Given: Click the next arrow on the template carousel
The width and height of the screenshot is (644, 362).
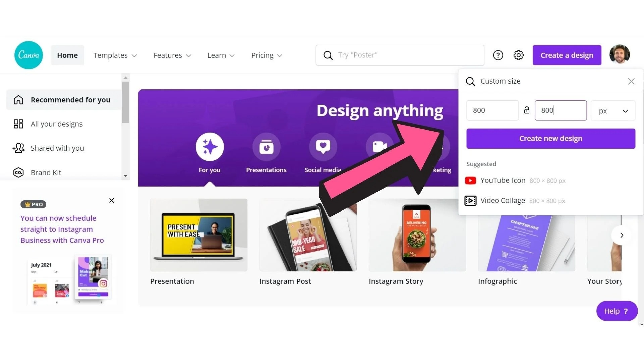Looking at the screenshot, I should click(x=621, y=235).
